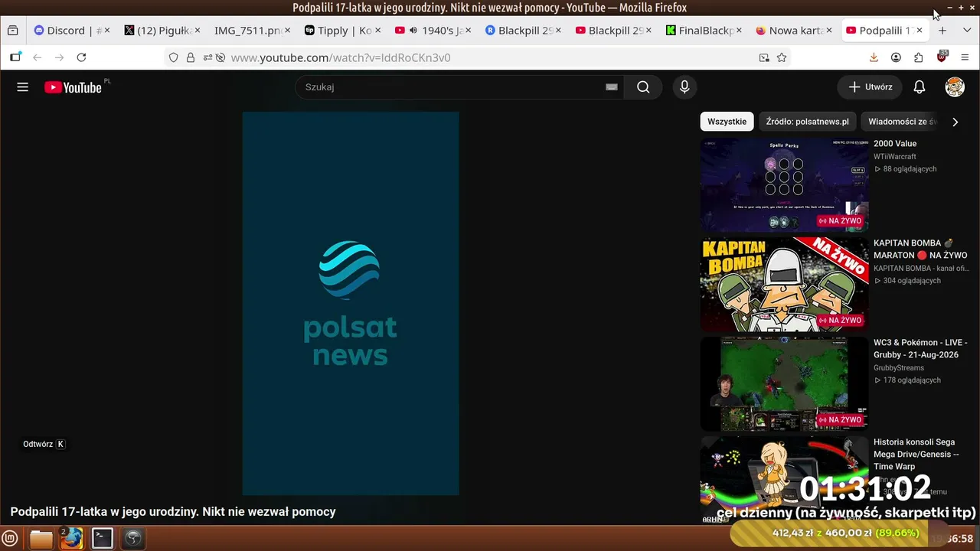Image resolution: width=980 pixels, height=551 pixels.
Task: Click the search magnifier button
Action: [x=643, y=87]
